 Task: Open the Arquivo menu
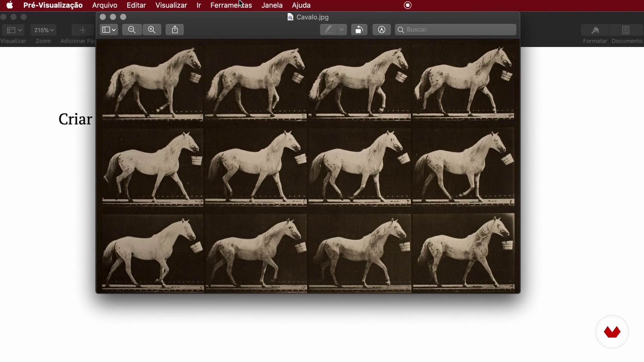click(105, 5)
